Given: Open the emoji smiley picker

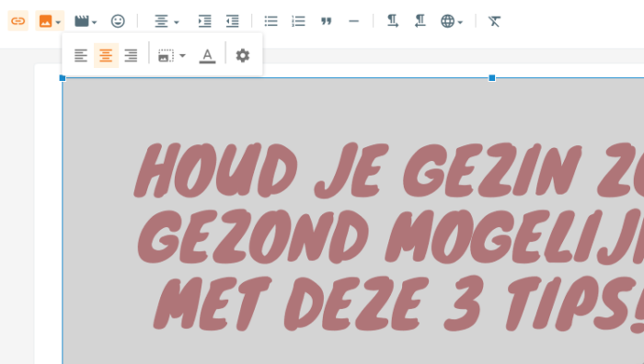Looking at the screenshot, I should click(x=118, y=21).
